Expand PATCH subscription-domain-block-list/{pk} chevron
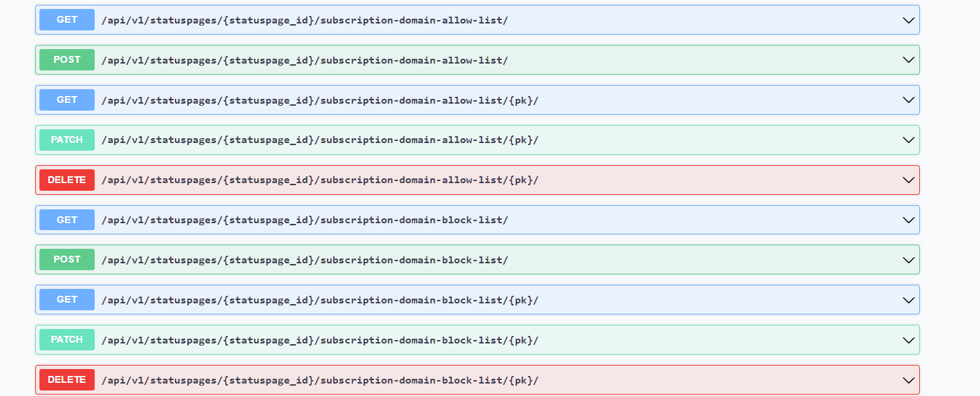This screenshot has width=980, height=396. coord(909,340)
